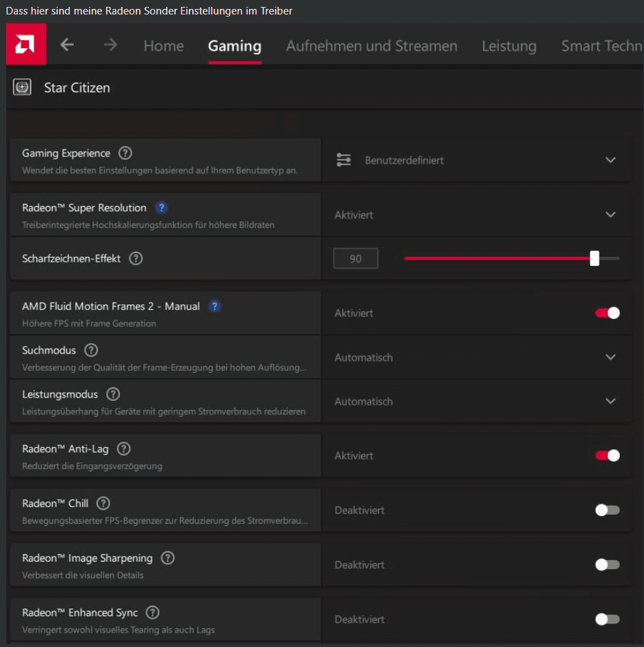Open help for Leistungsmodus
The image size is (644, 647).
[112, 394]
